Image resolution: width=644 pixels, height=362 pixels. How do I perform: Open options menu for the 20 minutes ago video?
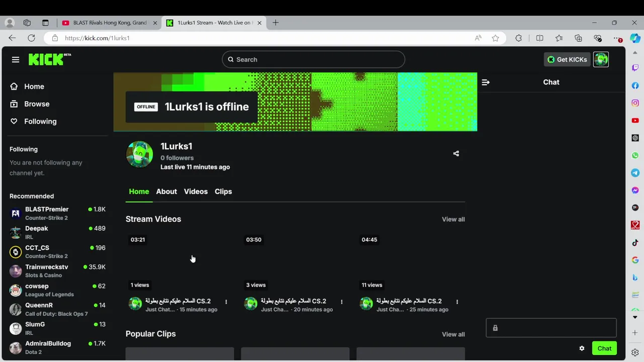342,302
